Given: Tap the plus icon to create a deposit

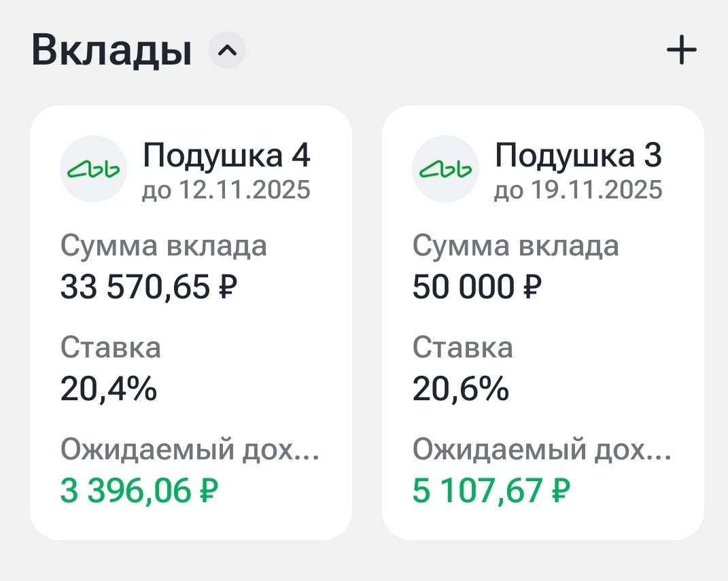Looking at the screenshot, I should click(x=681, y=50).
